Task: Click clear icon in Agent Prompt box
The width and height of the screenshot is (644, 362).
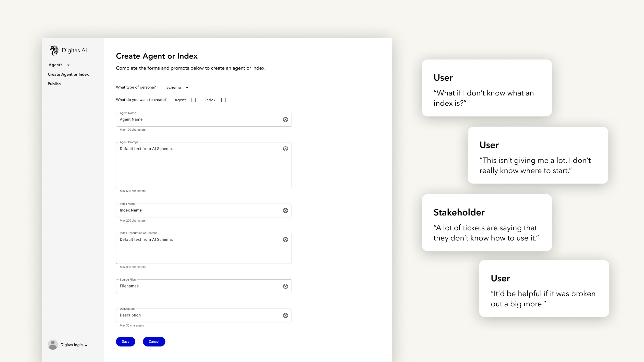Action: 285,149
